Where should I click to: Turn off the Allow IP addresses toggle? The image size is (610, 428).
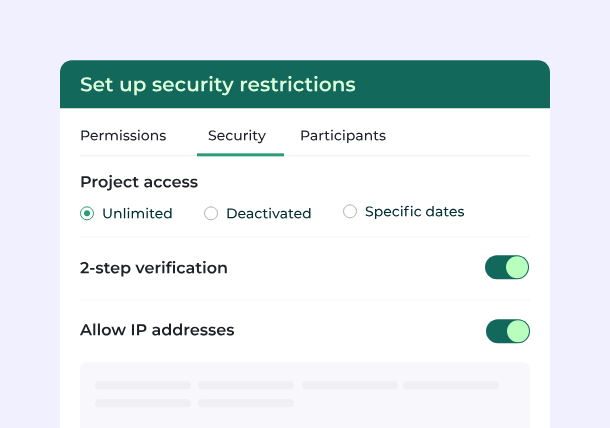(508, 331)
